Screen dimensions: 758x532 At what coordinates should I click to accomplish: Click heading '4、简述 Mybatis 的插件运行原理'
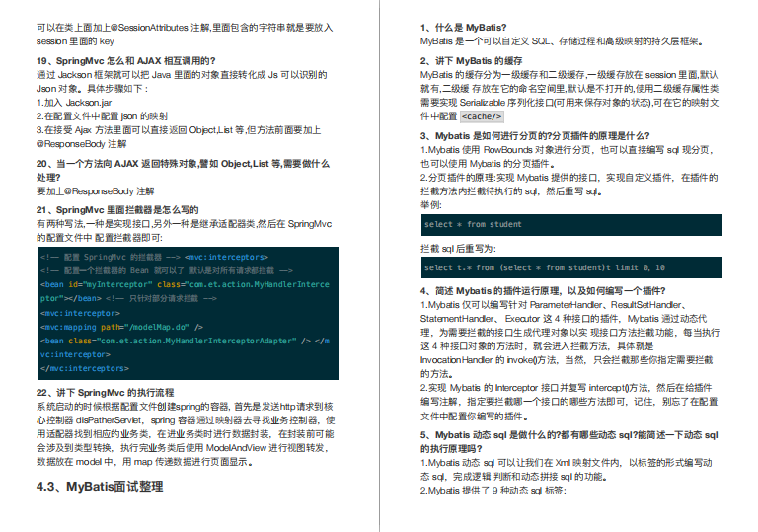(x=543, y=291)
